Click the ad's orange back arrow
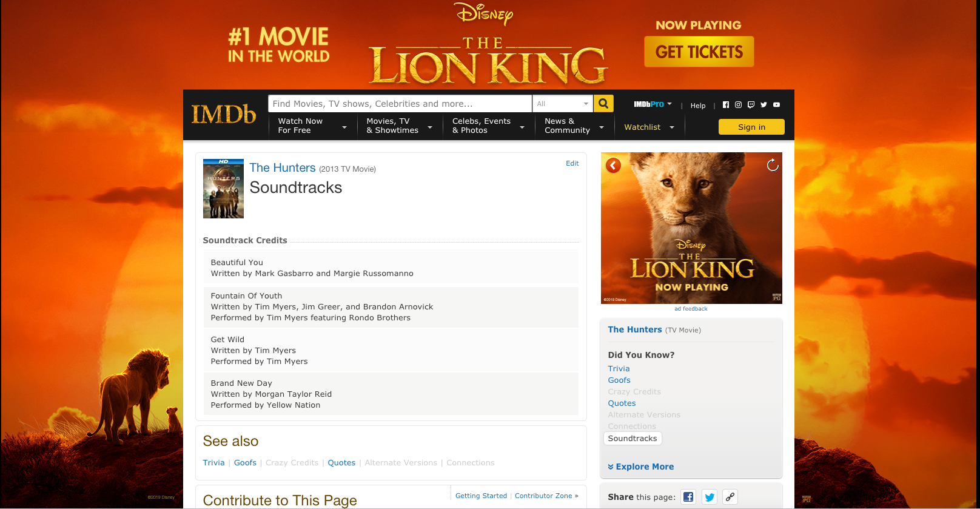This screenshot has width=980, height=509. pyautogui.click(x=613, y=166)
